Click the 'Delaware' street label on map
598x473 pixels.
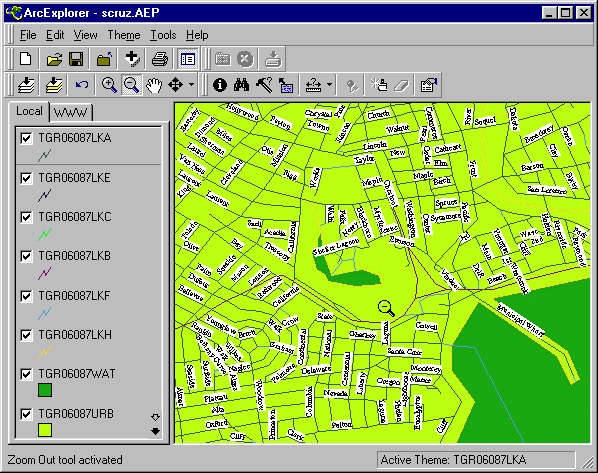[316, 370]
